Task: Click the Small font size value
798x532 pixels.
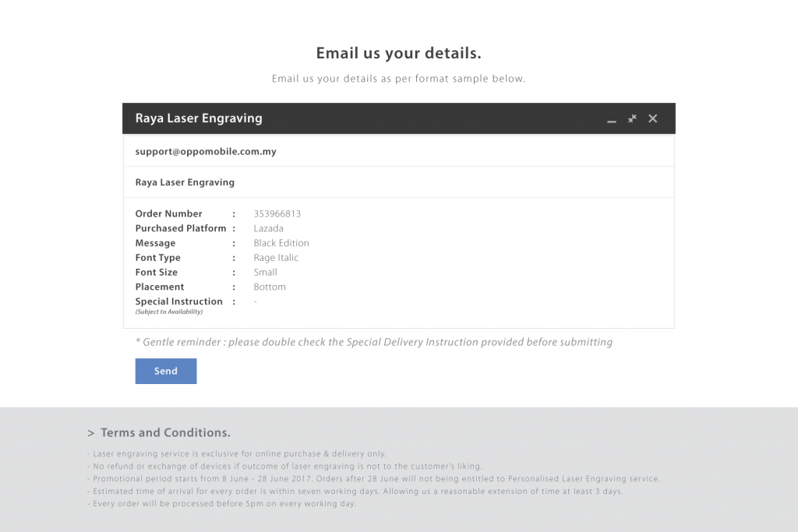Action: [x=265, y=272]
